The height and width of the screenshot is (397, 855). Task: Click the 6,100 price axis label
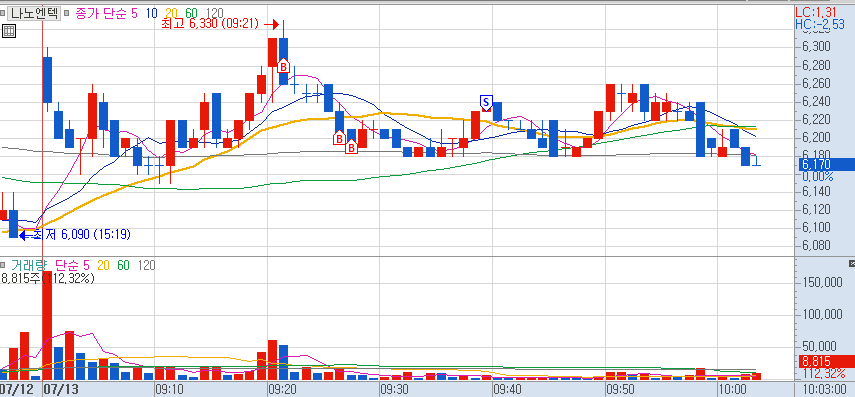tap(816, 227)
